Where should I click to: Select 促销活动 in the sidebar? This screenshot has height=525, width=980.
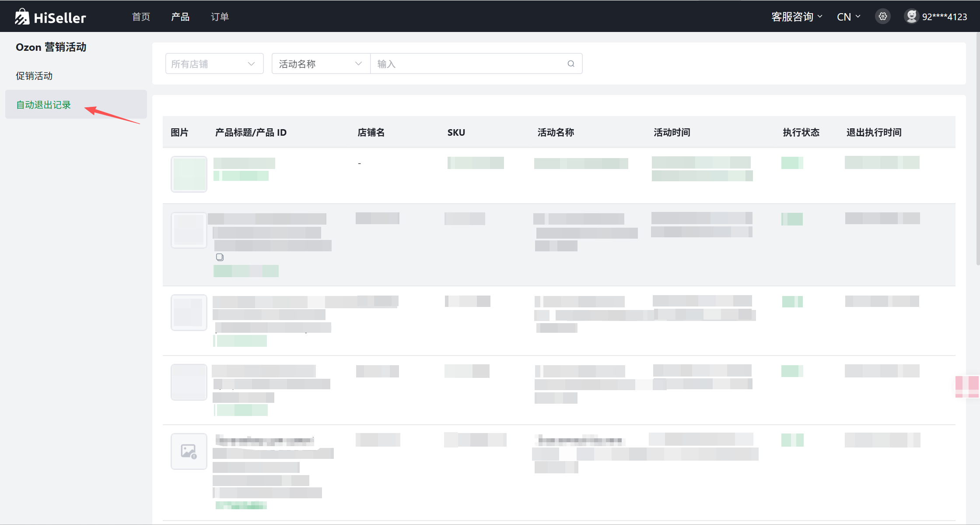click(x=34, y=76)
